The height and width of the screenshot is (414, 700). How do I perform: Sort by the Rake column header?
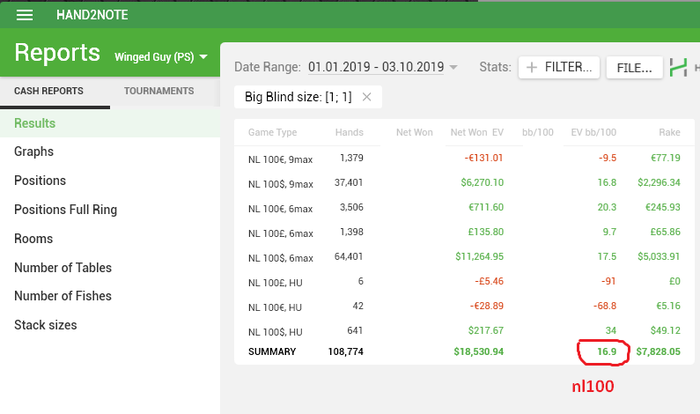(668, 132)
